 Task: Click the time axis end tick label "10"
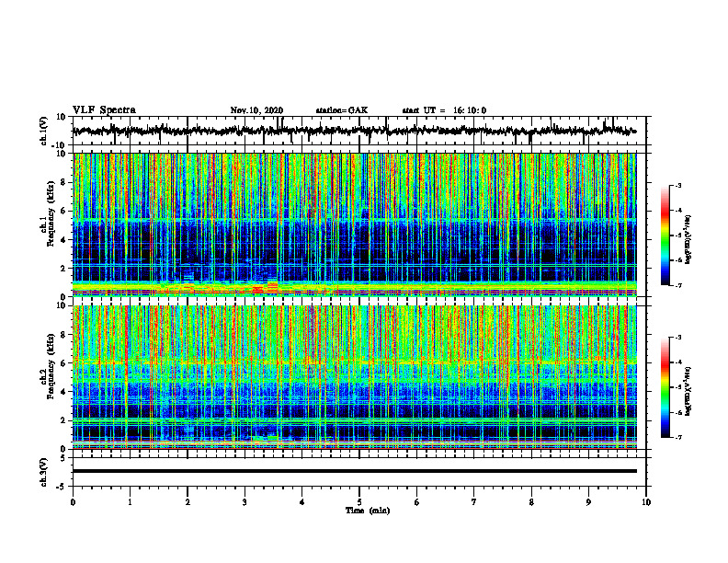click(x=646, y=502)
